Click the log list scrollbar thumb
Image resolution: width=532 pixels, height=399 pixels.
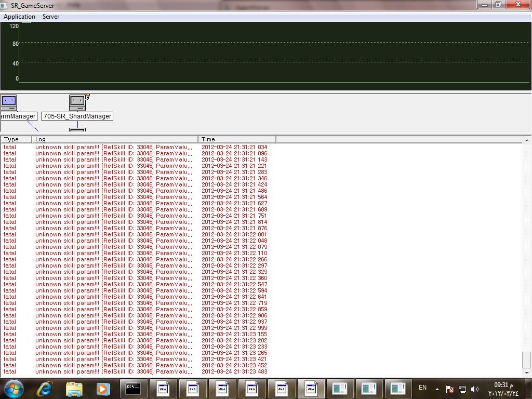(526, 359)
